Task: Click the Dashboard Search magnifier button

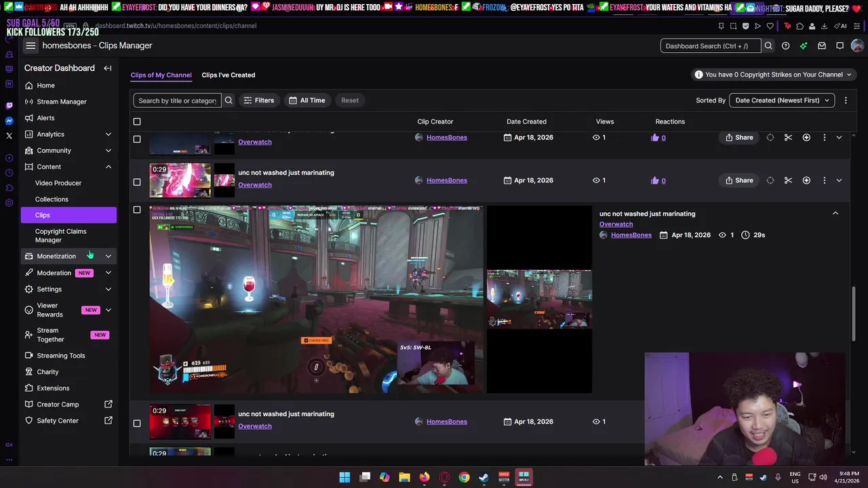Action: coord(768,46)
